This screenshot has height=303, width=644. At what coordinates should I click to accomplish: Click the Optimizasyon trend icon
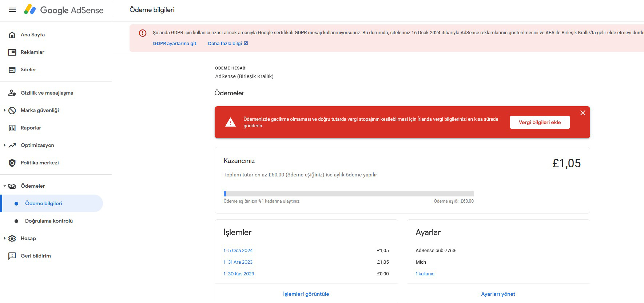tap(12, 145)
